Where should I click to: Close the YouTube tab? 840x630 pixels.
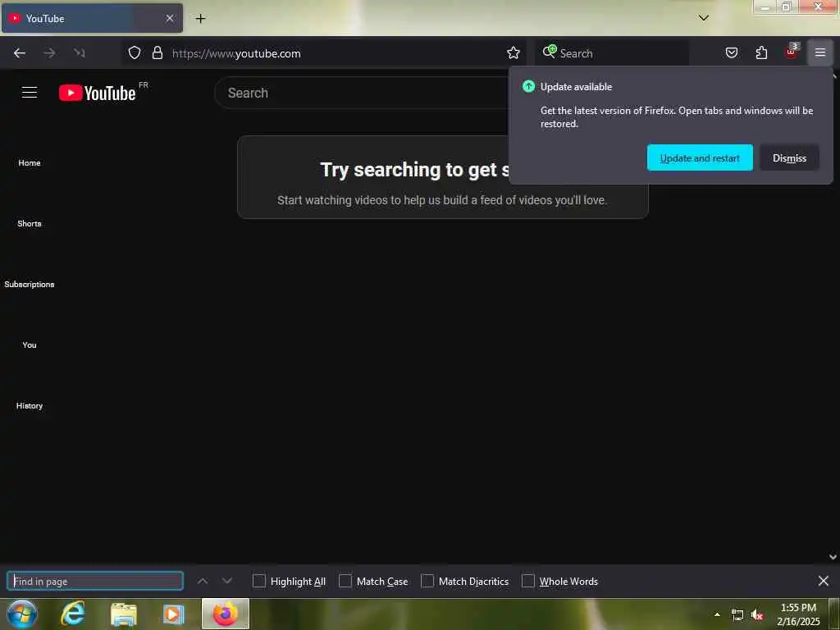(169, 18)
